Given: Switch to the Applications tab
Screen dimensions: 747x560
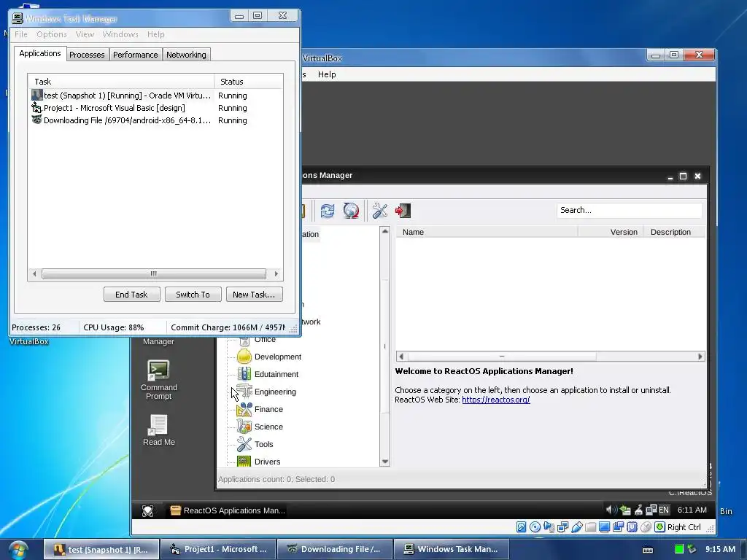Looking at the screenshot, I should 40,53.
